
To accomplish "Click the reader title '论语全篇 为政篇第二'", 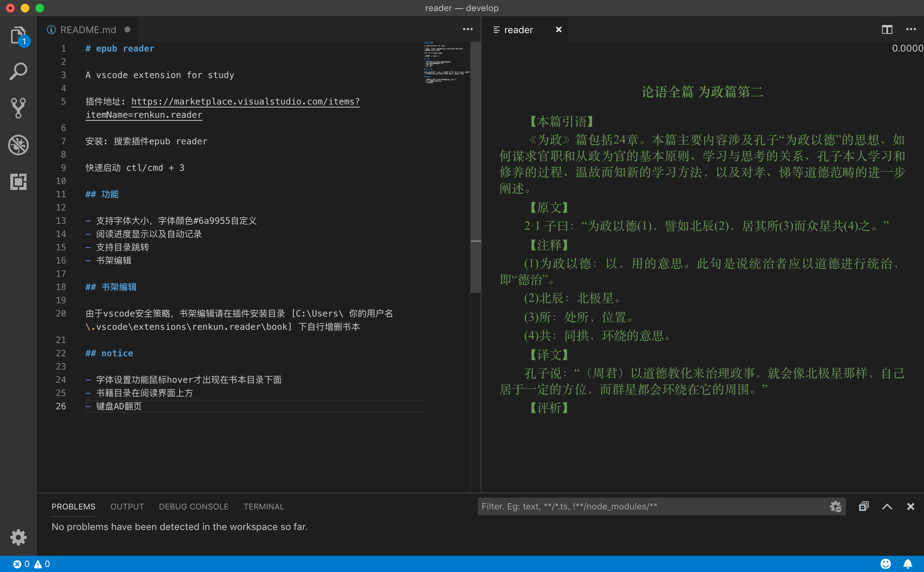I will [702, 92].
